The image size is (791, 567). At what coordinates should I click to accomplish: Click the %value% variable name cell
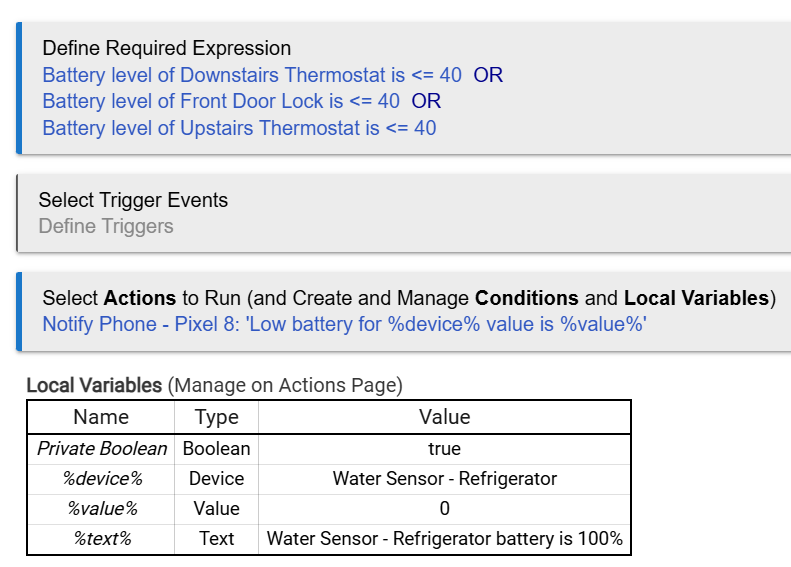click(x=101, y=509)
